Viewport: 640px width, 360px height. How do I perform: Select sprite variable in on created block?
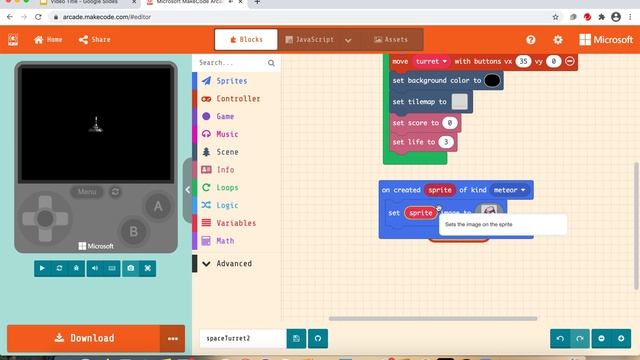pyautogui.click(x=440, y=190)
